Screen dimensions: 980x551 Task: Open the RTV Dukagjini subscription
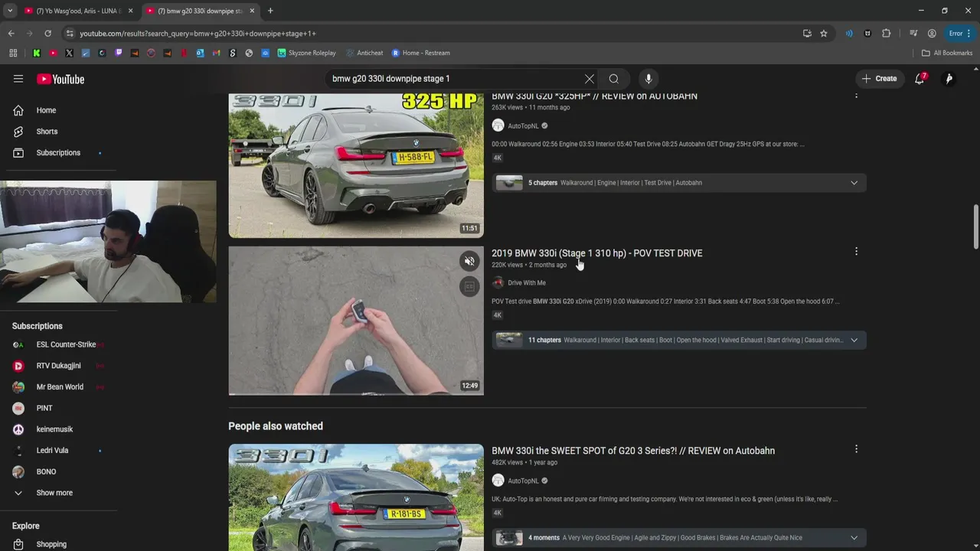pyautogui.click(x=59, y=366)
